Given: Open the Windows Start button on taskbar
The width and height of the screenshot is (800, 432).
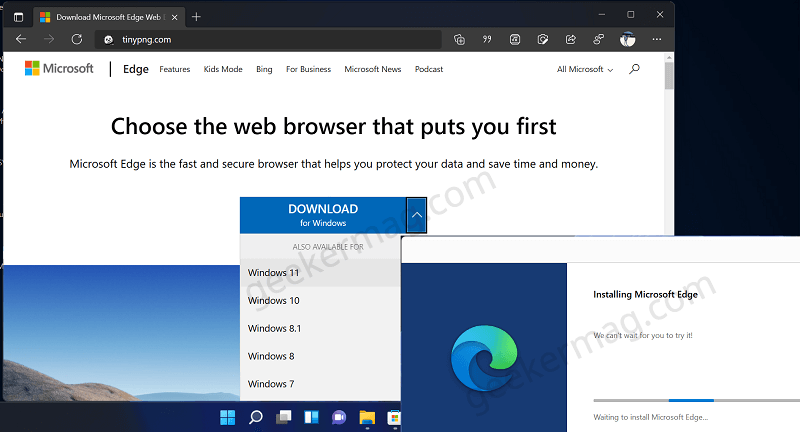Looking at the screenshot, I should pyautogui.click(x=228, y=417).
